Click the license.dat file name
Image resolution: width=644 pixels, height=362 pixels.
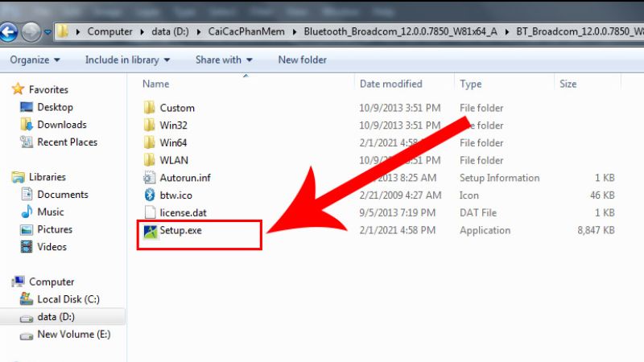tap(184, 212)
